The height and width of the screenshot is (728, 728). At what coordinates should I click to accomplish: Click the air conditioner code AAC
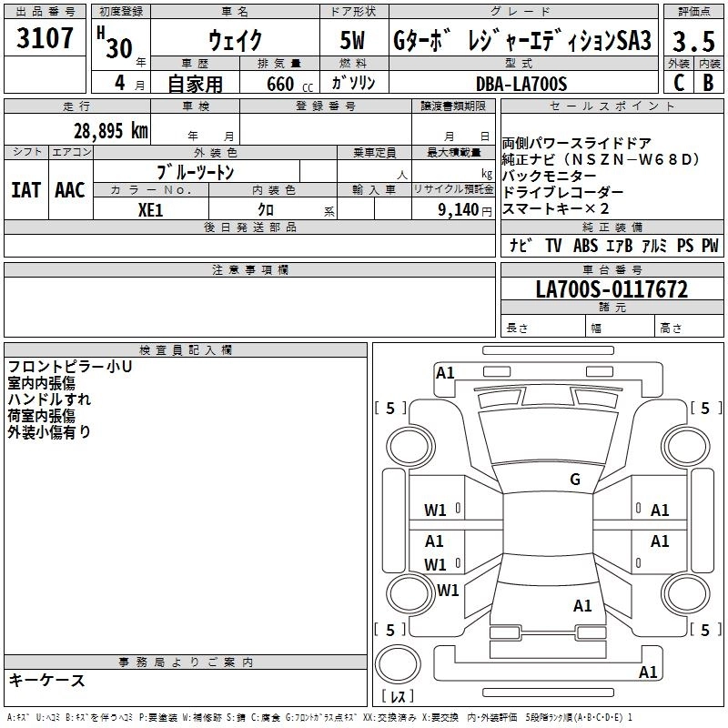pyautogui.click(x=70, y=190)
